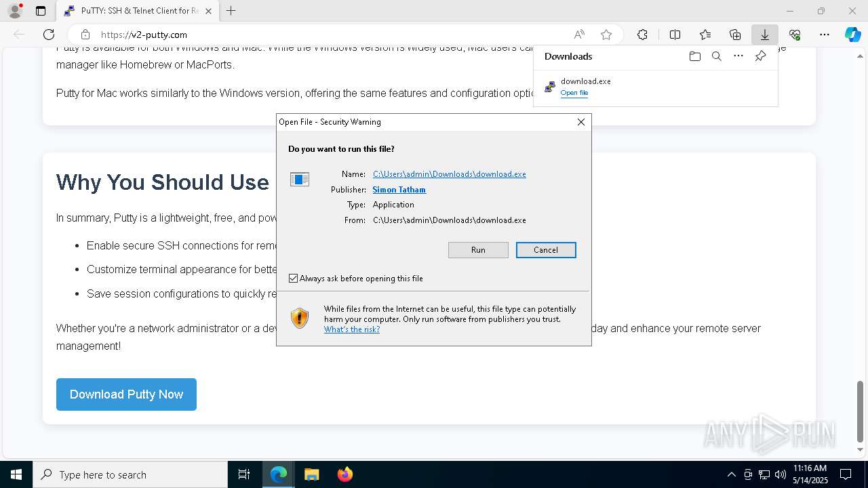
Task: Click the taskbar clock showing 11:16 AM
Action: pos(810,474)
